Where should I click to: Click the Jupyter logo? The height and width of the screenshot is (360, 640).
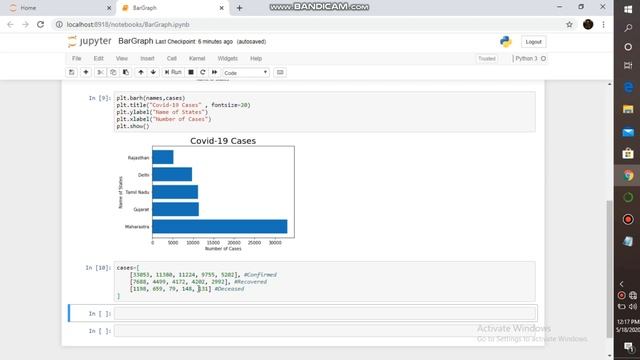point(89,41)
